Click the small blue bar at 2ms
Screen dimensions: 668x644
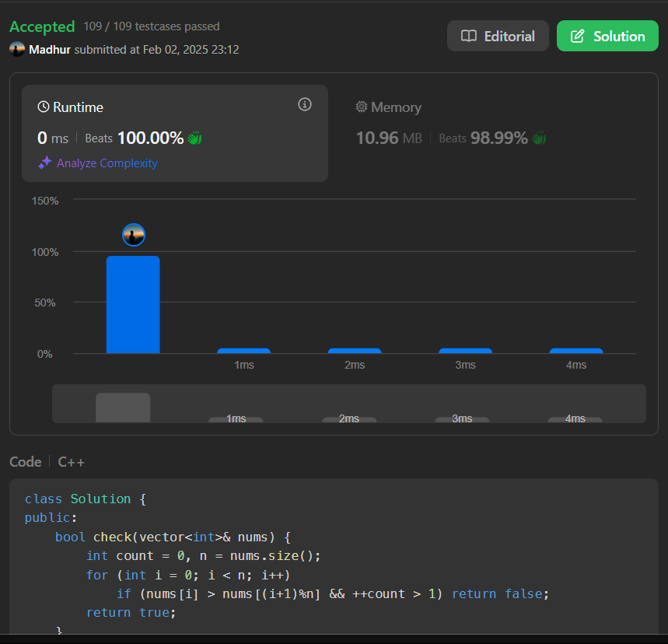coord(355,351)
